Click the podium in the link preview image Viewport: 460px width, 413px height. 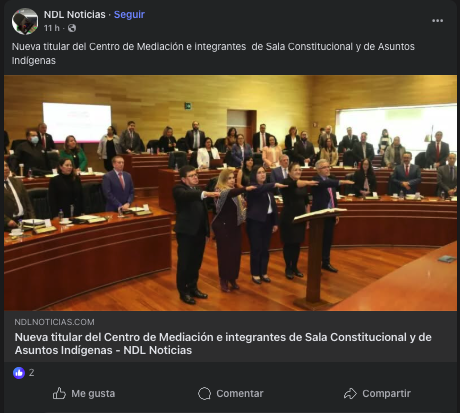(317, 258)
